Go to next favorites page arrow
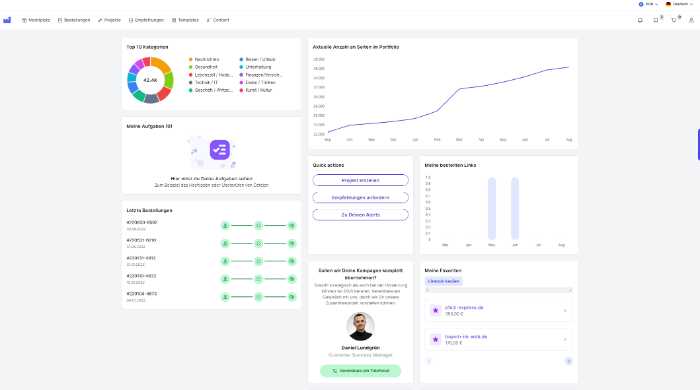The image size is (700, 390). point(568,361)
